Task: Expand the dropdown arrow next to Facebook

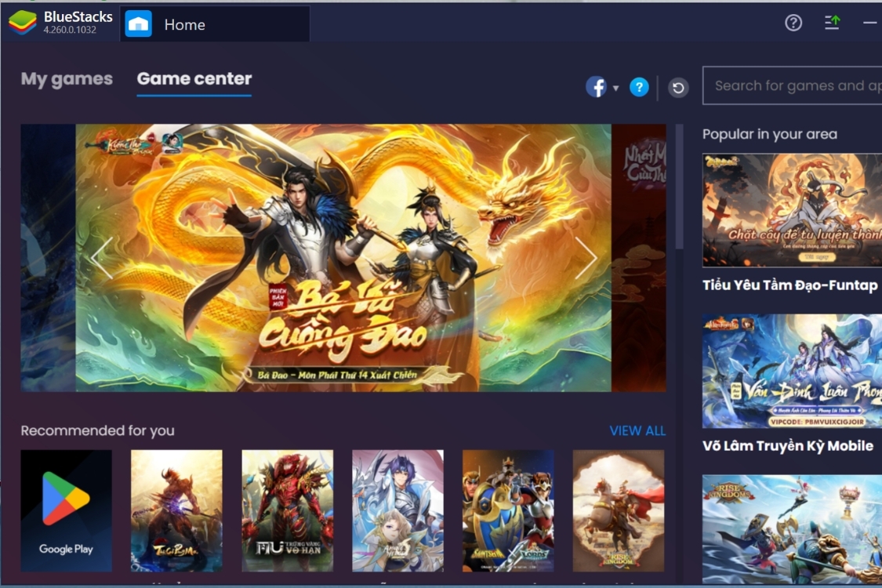Action: point(616,89)
